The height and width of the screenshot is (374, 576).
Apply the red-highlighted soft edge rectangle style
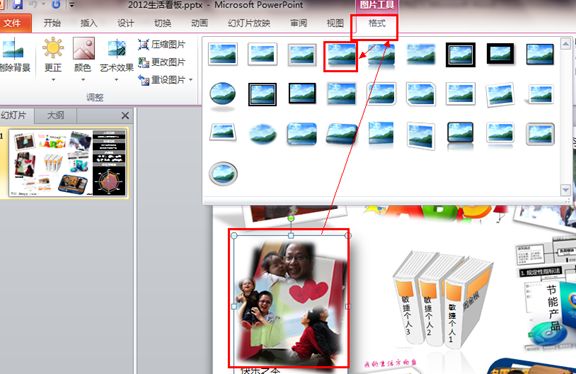coord(341,56)
